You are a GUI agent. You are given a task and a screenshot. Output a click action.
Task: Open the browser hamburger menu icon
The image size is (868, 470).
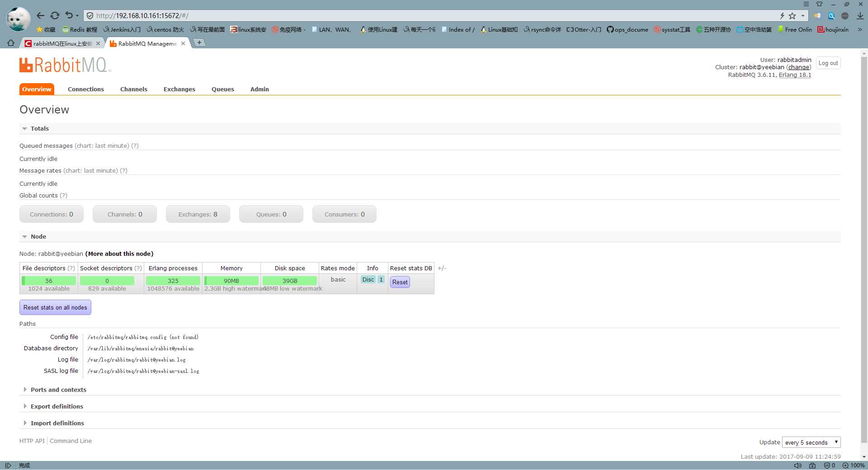click(x=806, y=4)
